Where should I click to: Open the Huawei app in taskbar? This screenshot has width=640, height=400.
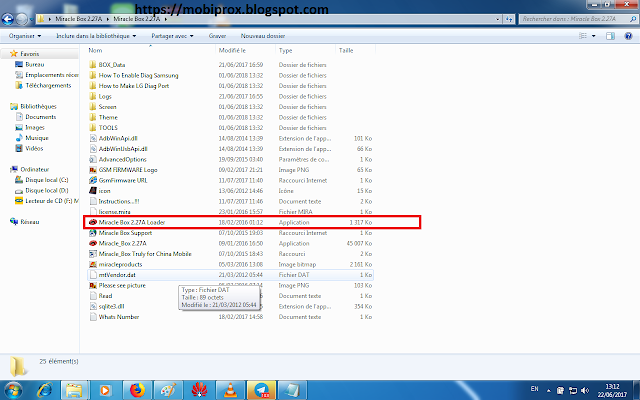tap(200, 391)
